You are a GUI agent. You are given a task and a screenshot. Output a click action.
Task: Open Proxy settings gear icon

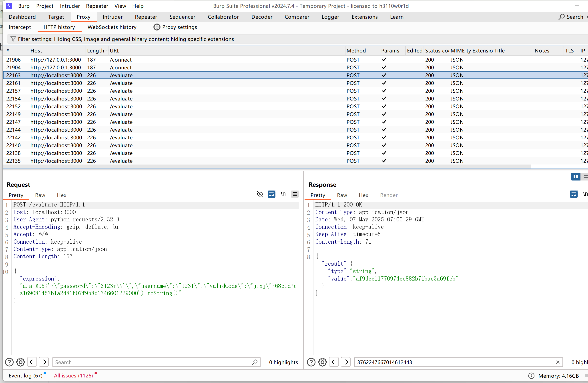[157, 27]
